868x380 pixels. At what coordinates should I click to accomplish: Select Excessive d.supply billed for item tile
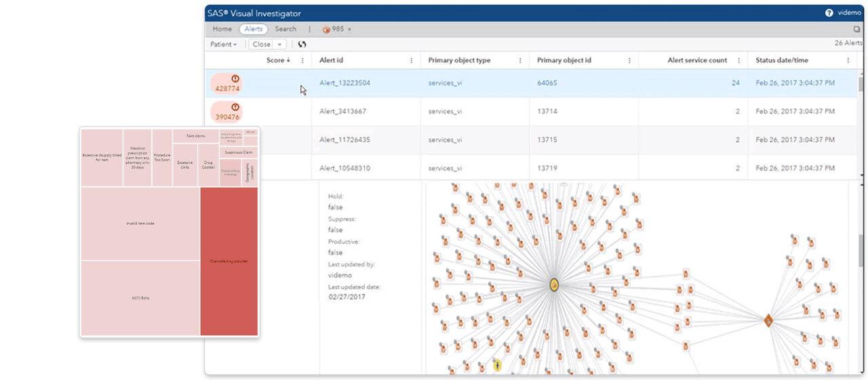pos(102,158)
